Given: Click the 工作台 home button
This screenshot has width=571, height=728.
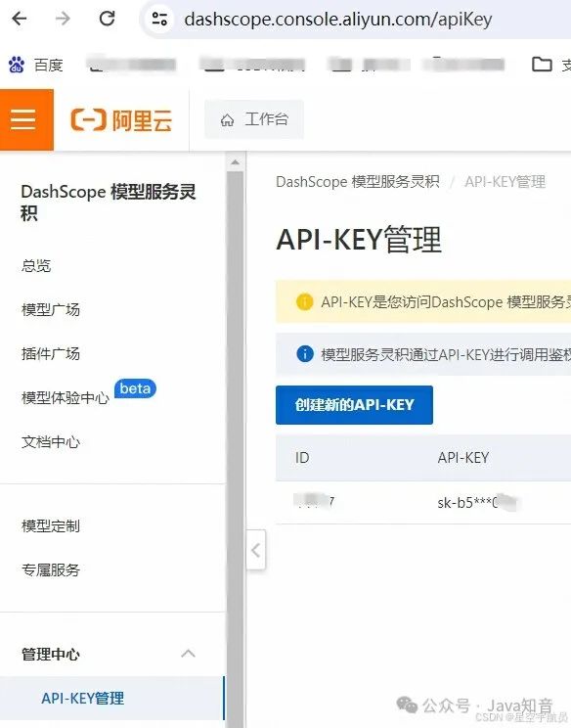Looking at the screenshot, I should (x=254, y=119).
